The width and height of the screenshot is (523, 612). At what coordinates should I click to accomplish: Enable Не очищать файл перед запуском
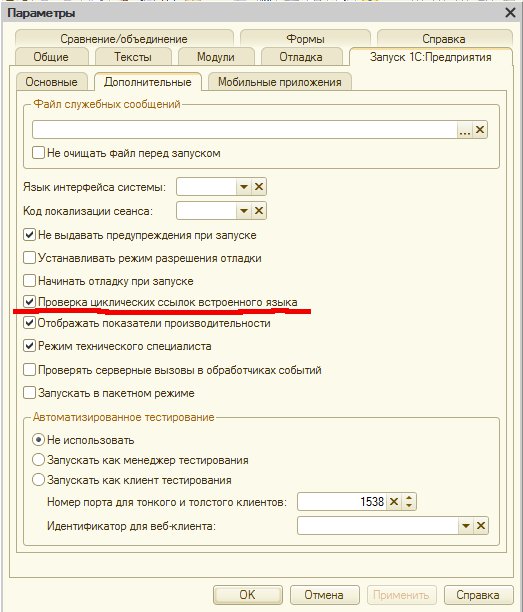click(x=38, y=152)
